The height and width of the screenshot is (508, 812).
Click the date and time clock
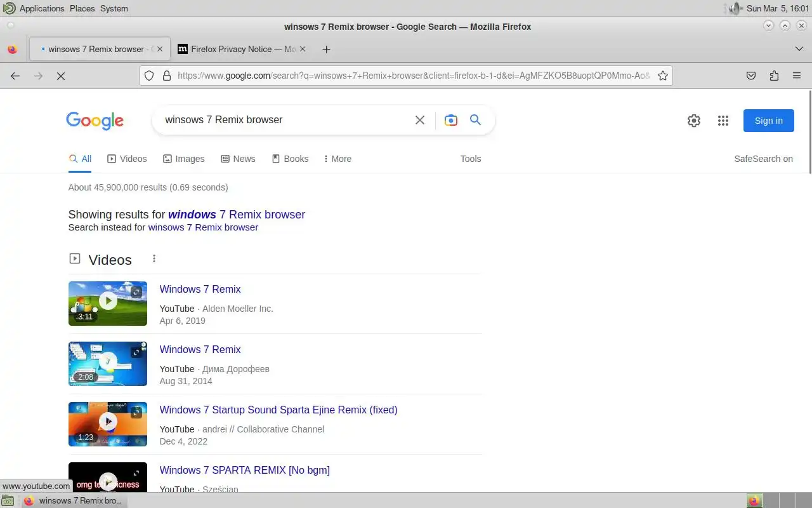tap(778, 8)
